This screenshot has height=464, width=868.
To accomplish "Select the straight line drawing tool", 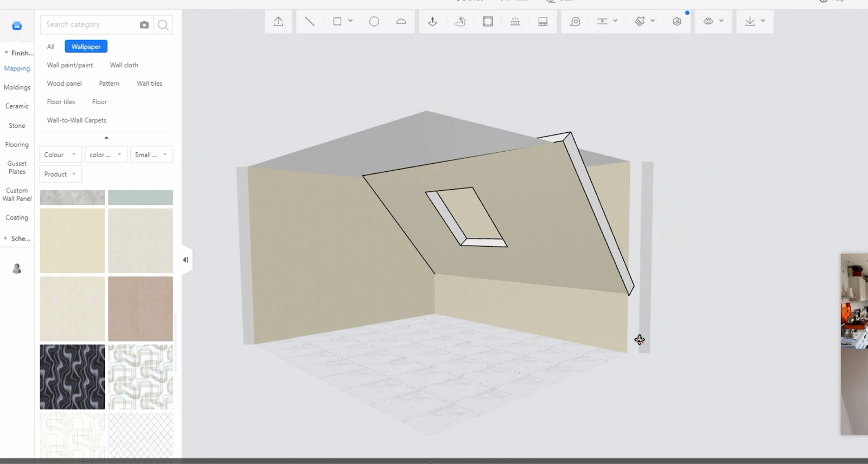I will (x=309, y=22).
